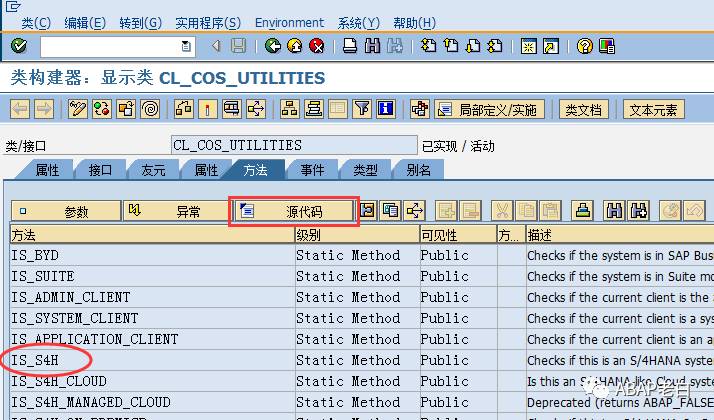Click the Find next icon in method toolbar

coord(638,211)
